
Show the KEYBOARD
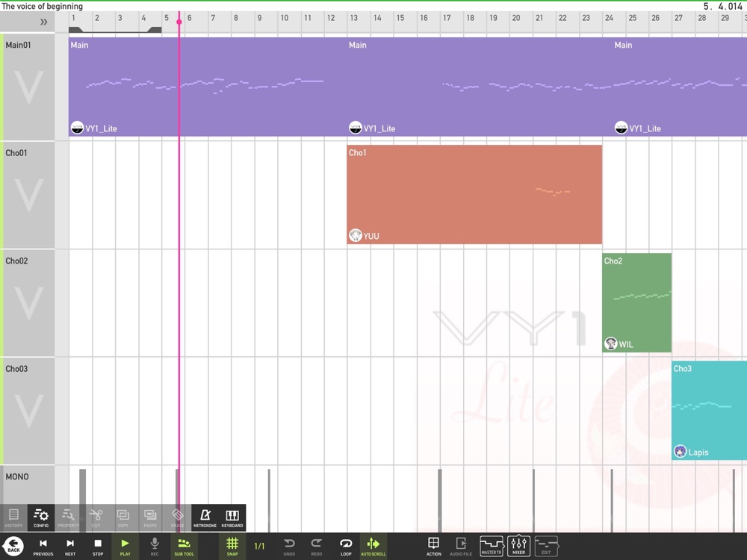click(232, 517)
